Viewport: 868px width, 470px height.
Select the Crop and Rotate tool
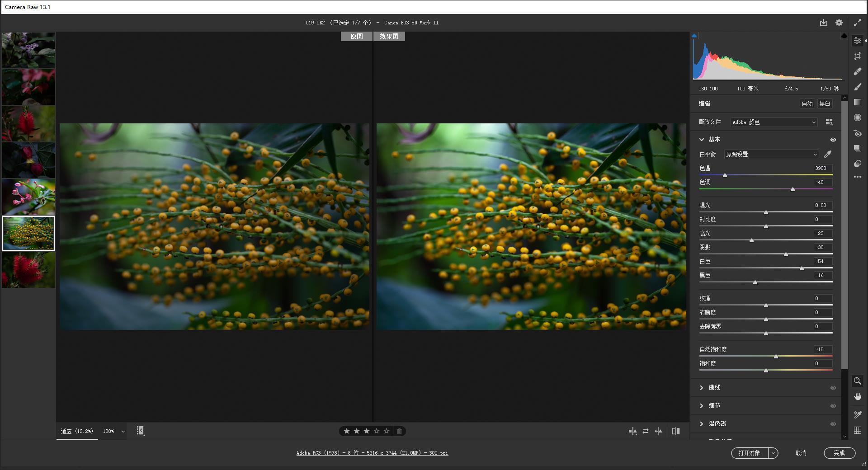coord(857,56)
